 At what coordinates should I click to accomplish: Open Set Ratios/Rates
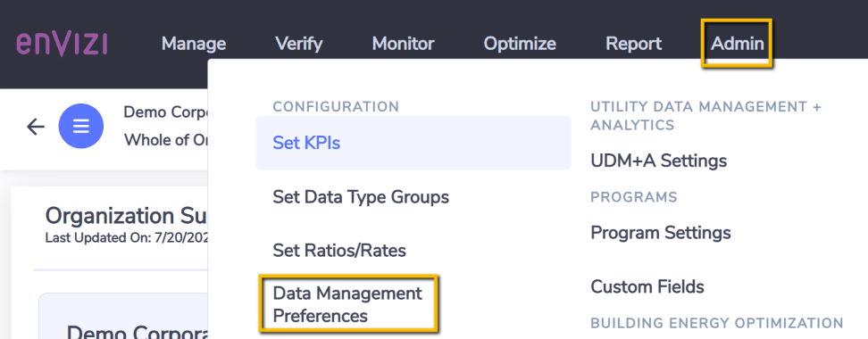point(339,251)
